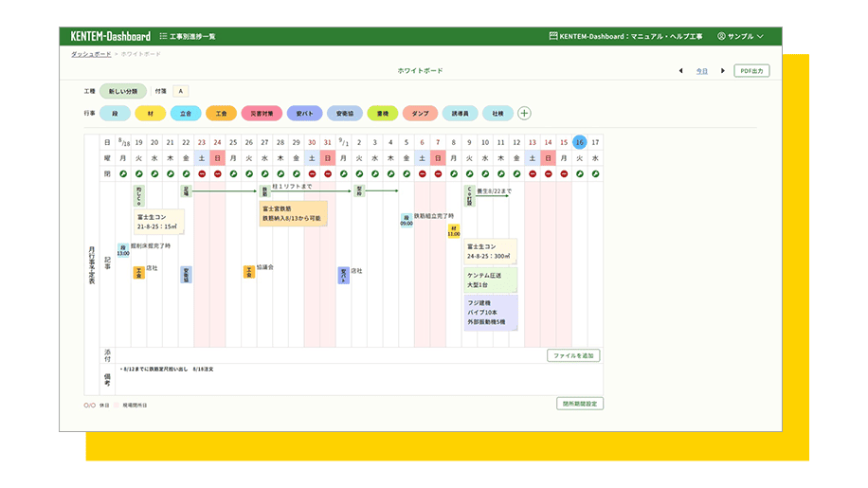868x488 pixels.
Task: Pick the purple 安パト event tag
Action: [x=304, y=114]
